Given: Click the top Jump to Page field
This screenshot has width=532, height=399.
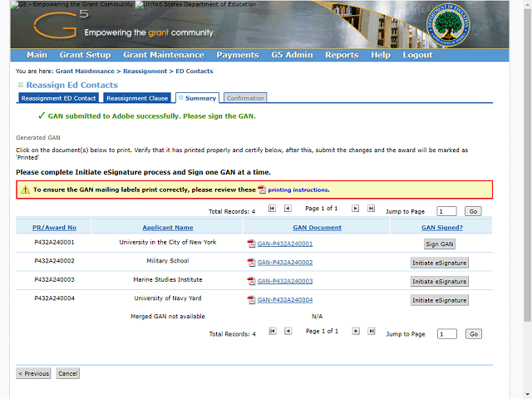Looking at the screenshot, I should pyautogui.click(x=446, y=212).
